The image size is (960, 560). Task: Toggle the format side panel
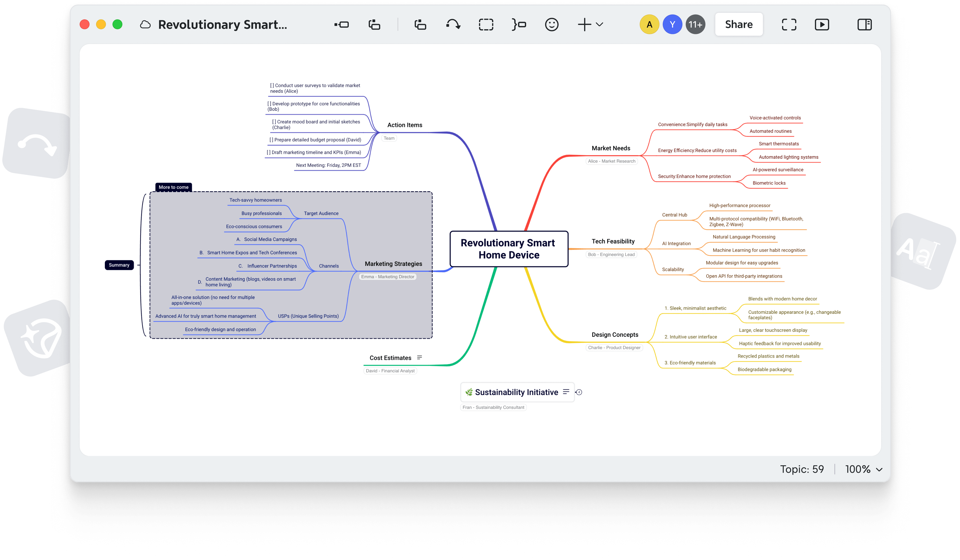[x=864, y=24]
